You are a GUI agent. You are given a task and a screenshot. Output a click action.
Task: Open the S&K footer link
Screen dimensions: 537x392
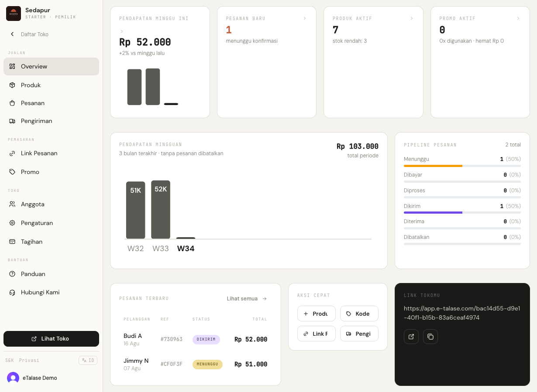pyautogui.click(x=10, y=360)
